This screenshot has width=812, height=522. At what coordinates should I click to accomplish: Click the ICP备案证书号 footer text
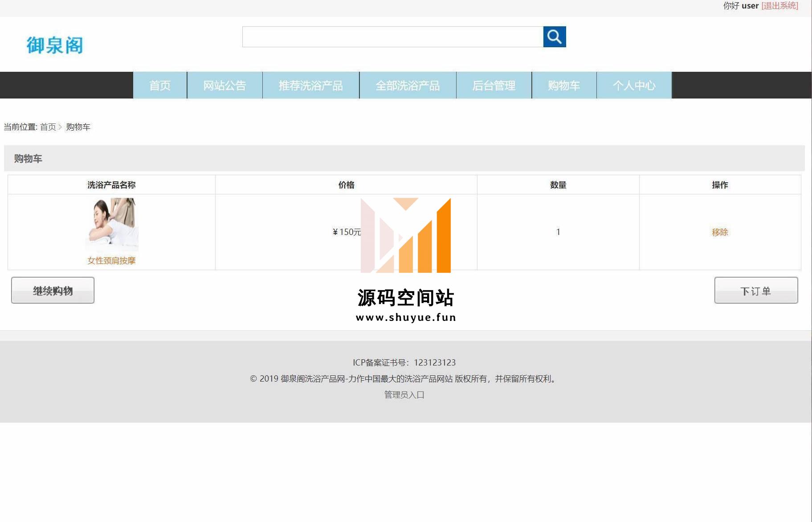pyautogui.click(x=404, y=362)
